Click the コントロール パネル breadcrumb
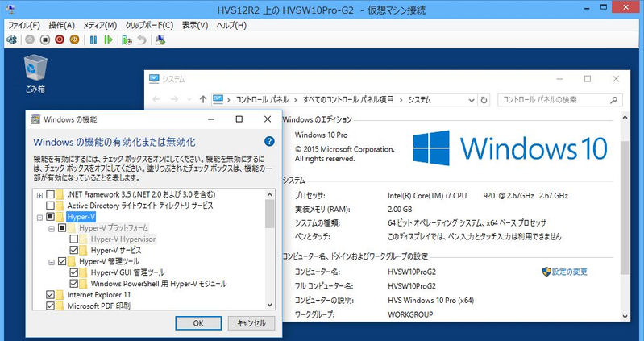Screen dimensions: 644x341 point(262,100)
